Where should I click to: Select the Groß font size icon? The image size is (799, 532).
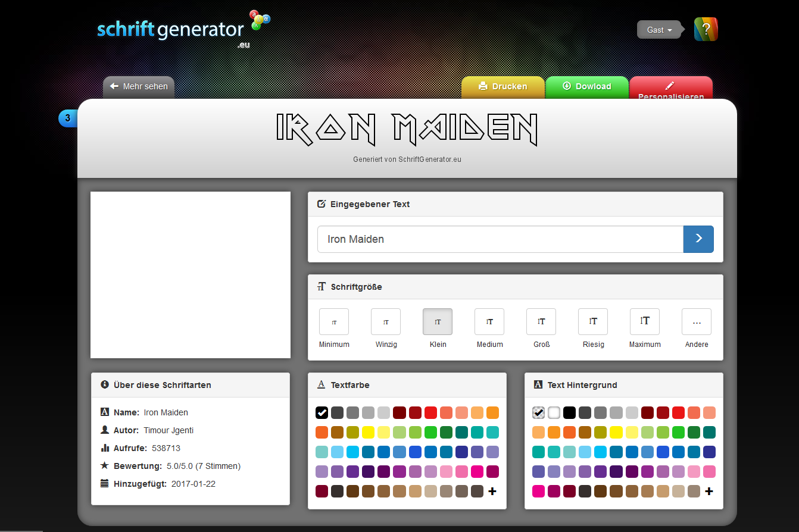(x=541, y=322)
